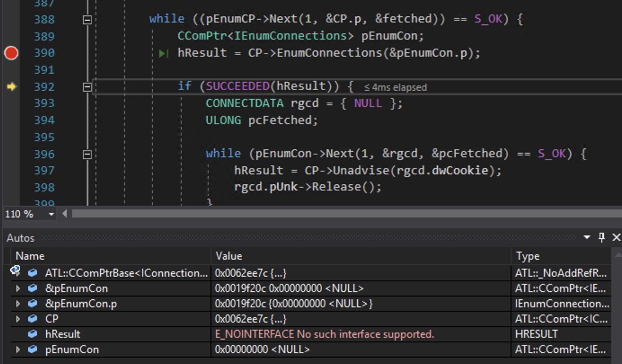Screen dimensions: 622x364
Task: Open the 110% zoom level dropdown
Action: [x=50, y=214]
